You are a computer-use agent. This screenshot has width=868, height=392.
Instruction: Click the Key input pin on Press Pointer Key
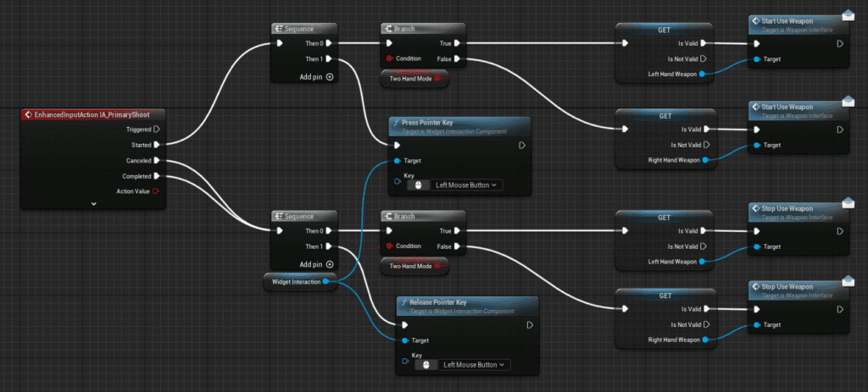coord(398,181)
